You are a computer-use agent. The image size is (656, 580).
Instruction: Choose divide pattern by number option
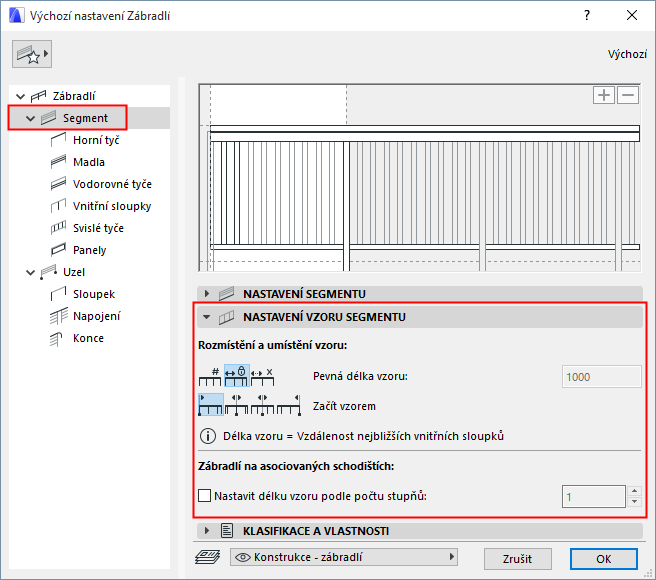tap(210, 376)
